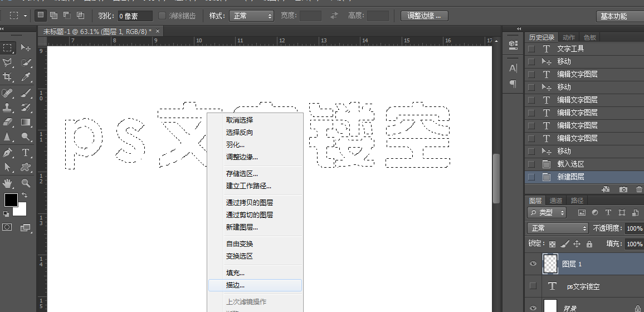Choose 取消选择 from context menu
Viewport: 644px width, 312px height.
pos(240,120)
